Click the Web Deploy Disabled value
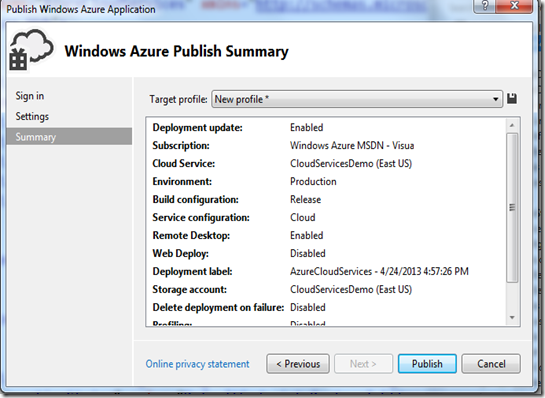The image size is (545, 398). point(308,253)
